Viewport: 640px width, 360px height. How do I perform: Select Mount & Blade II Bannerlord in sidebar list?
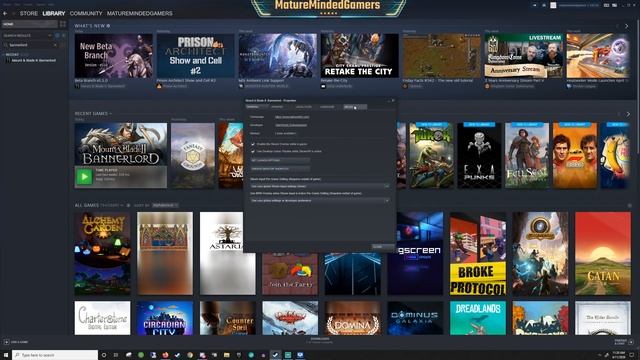[x=33, y=60]
